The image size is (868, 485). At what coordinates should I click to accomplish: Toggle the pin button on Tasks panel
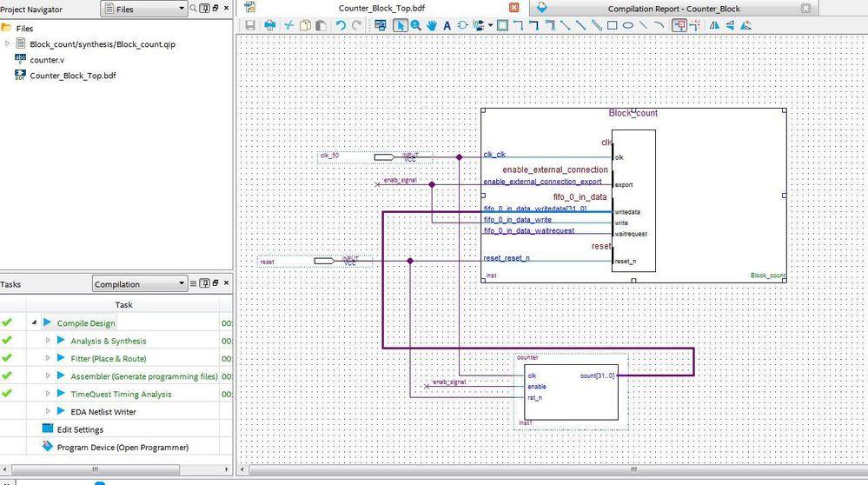(203, 284)
